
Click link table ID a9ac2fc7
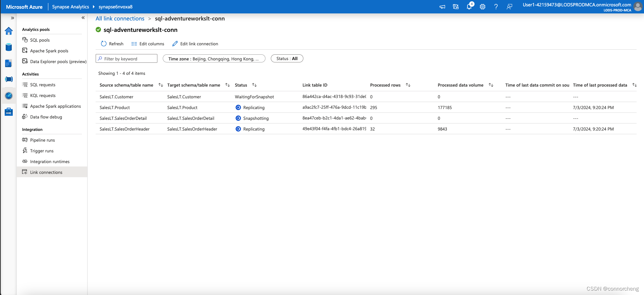click(x=334, y=107)
